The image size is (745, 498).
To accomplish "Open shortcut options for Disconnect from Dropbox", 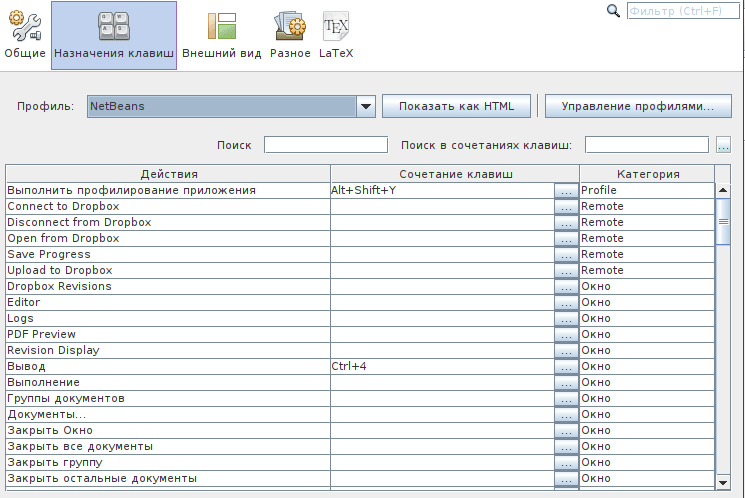I will click(x=566, y=222).
